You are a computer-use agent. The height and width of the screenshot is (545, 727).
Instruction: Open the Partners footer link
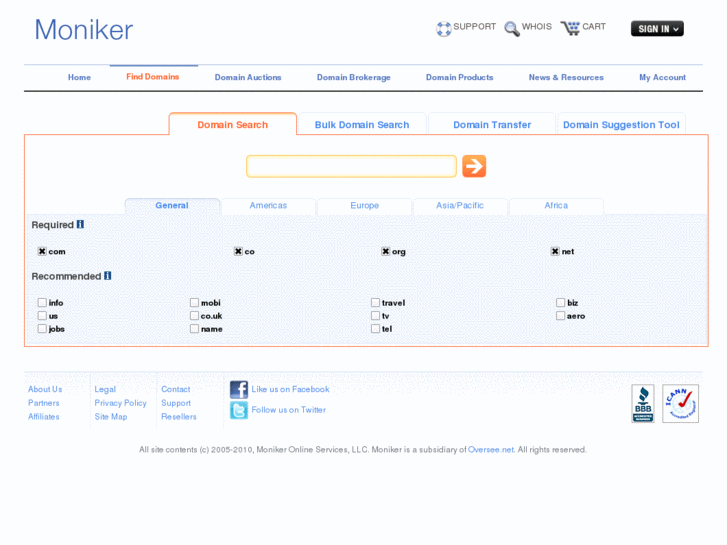pyautogui.click(x=44, y=403)
